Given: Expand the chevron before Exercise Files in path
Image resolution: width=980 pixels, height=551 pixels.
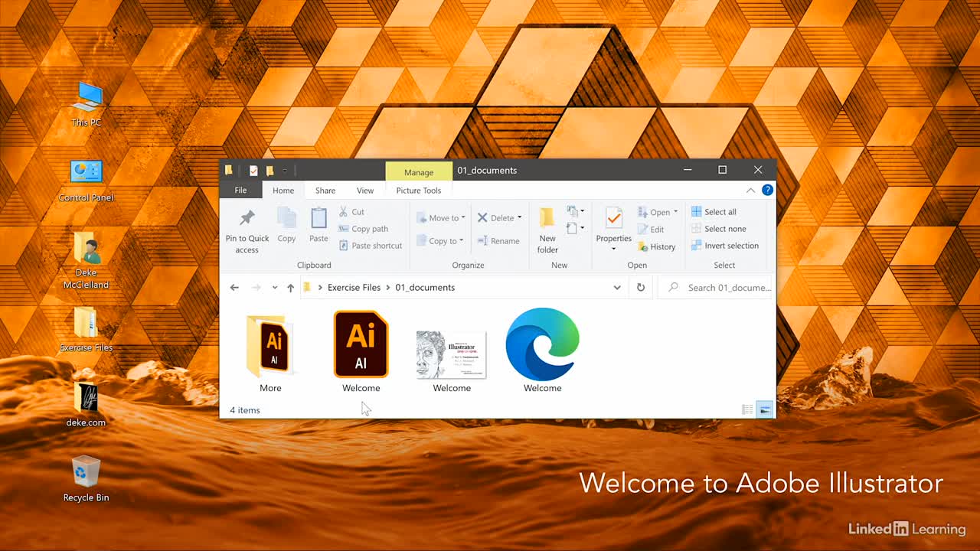Looking at the screenshot, I should pos(320,288).
